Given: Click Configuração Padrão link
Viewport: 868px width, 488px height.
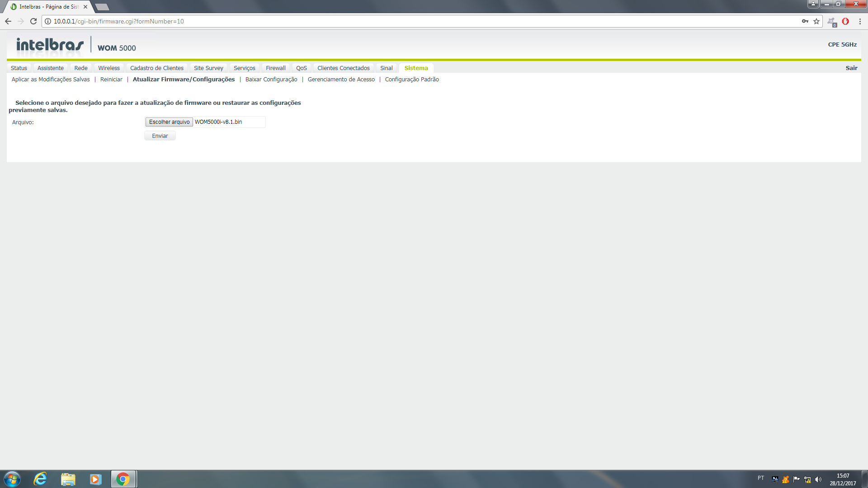Looking at the screenshot, I should pyautogui.click(x=412, y=80).
